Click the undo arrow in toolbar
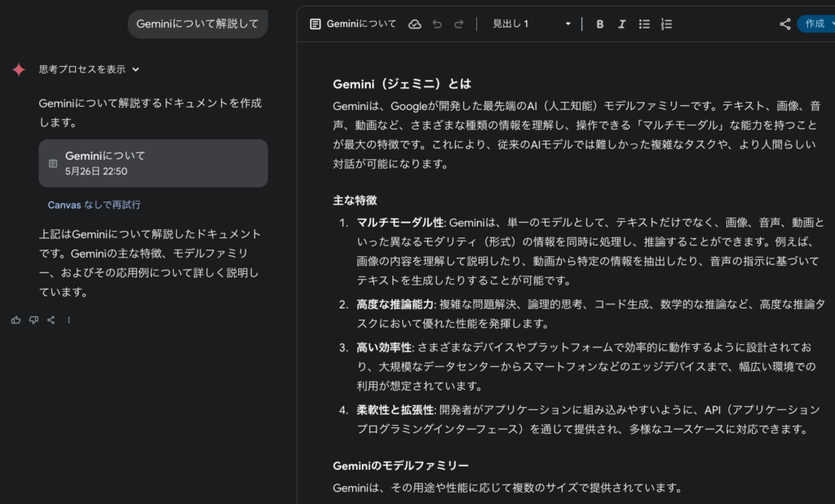The image size is (835, 504). tap(437, 24)
